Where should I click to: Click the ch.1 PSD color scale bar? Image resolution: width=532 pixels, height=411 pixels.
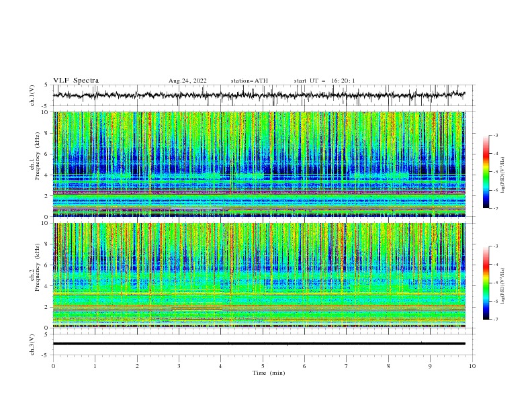pyautogui.click(x=486, y=172)
